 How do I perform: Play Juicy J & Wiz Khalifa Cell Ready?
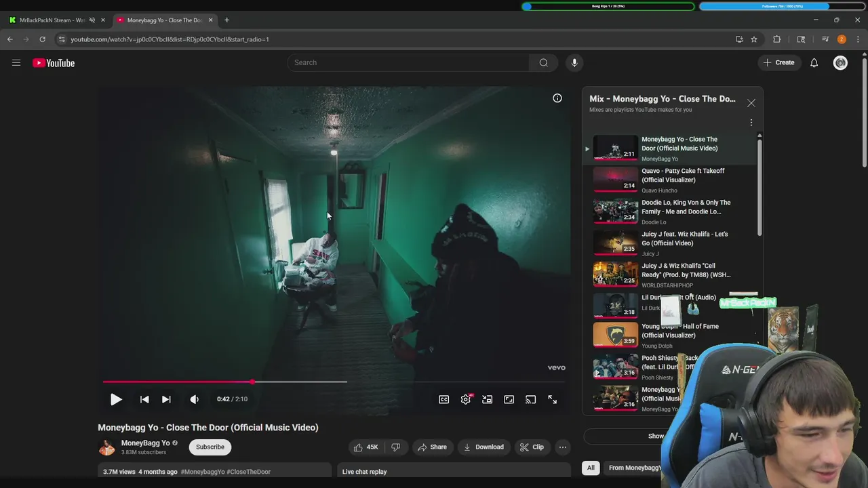(668, 275)
